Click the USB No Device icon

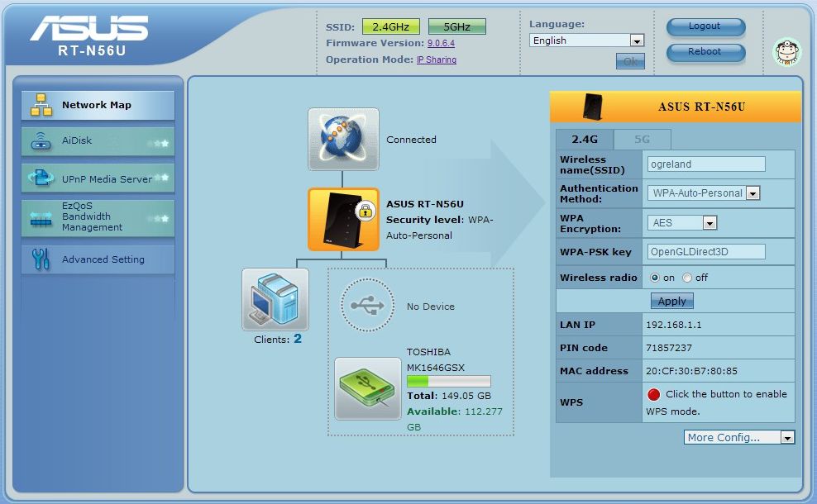pyautogui.click(x=367, y=305)
